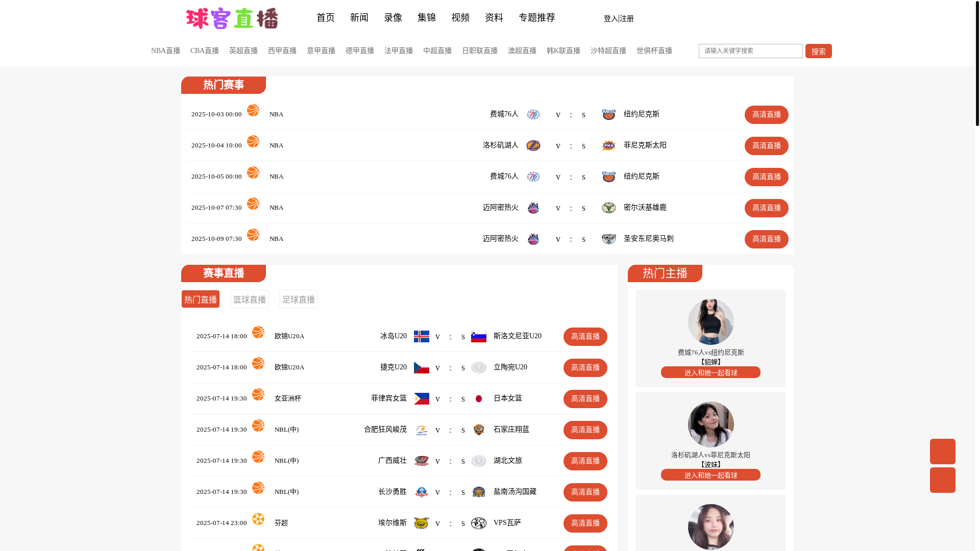Image resolution: width=980 pixels, height=551 pixels.
Task: Open the 视频 menu item
Action: pos(460,18)
